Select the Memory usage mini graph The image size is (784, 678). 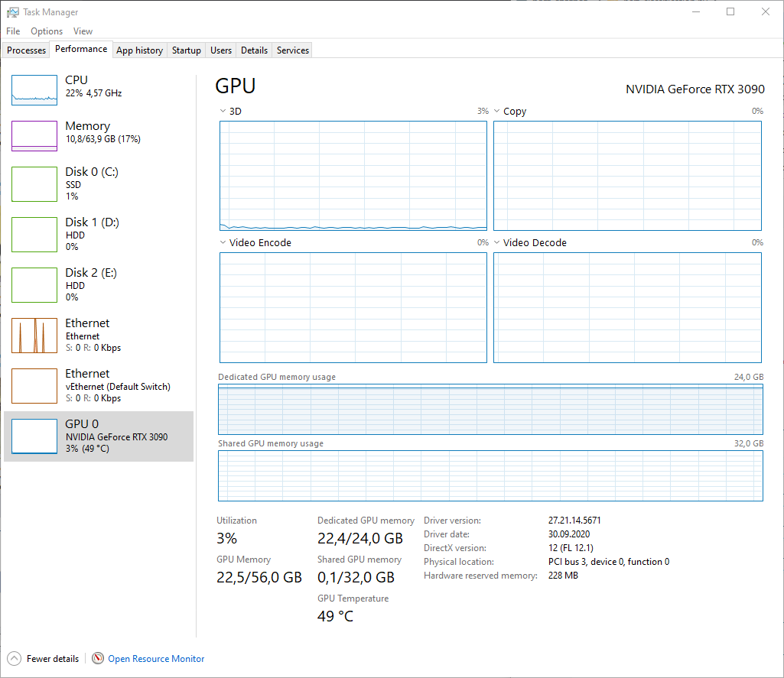[x=34, y=136]
